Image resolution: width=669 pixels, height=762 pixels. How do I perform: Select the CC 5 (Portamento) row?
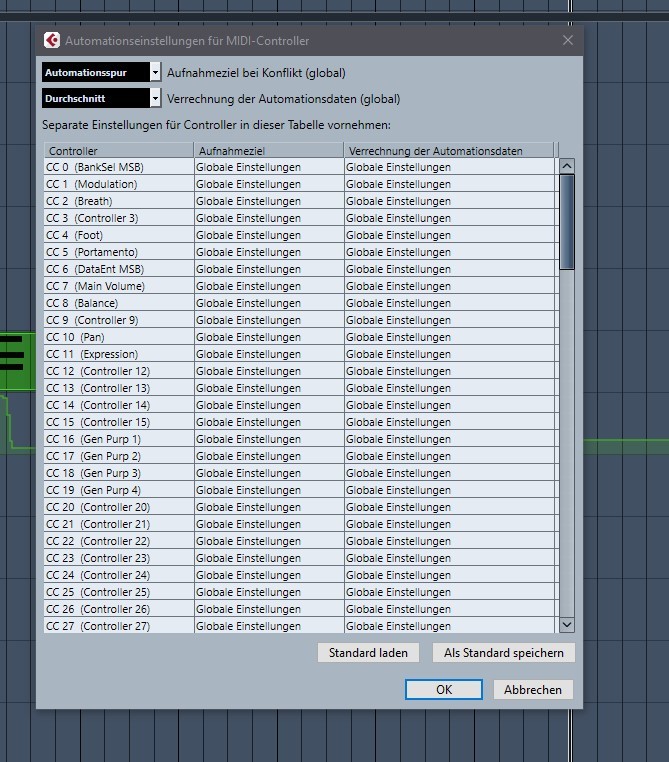coord(118,252)
